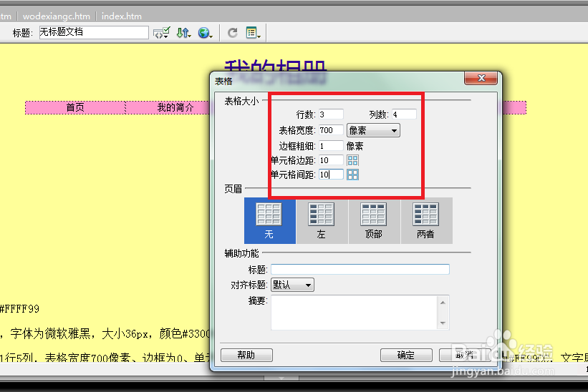Click the 帮助 button
Viewport: 588px width, 392px height.
[x=246, y=355]
